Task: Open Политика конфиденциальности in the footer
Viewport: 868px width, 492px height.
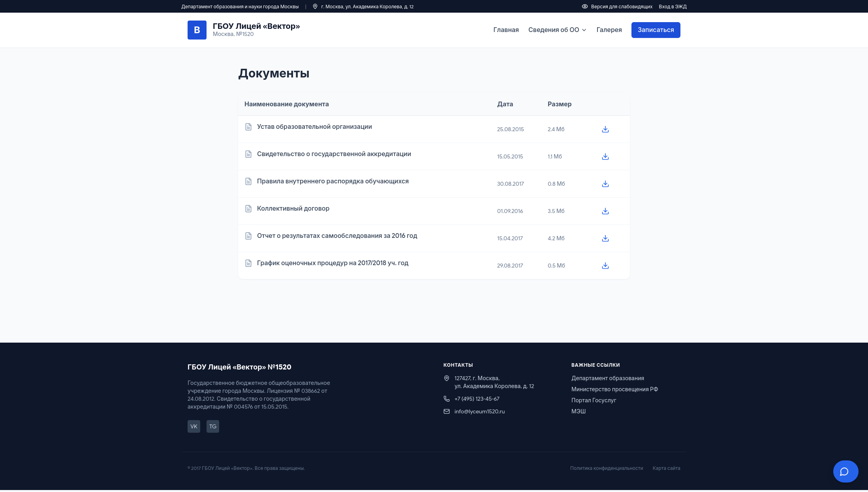Action: tap(606, 468)
